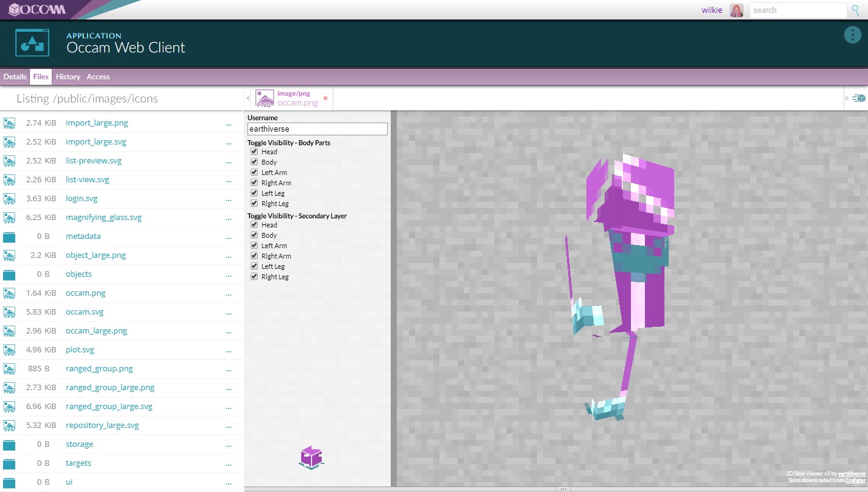Click the purple cube icon below the checkboxes

pyautogui.click(x=311, y=457)
